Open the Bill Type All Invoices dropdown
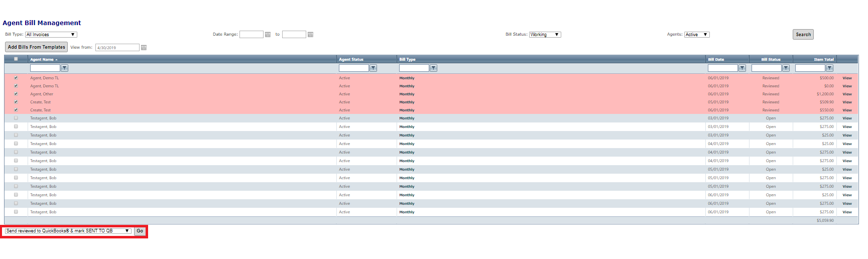868x259 pixels. coord(51,35)
